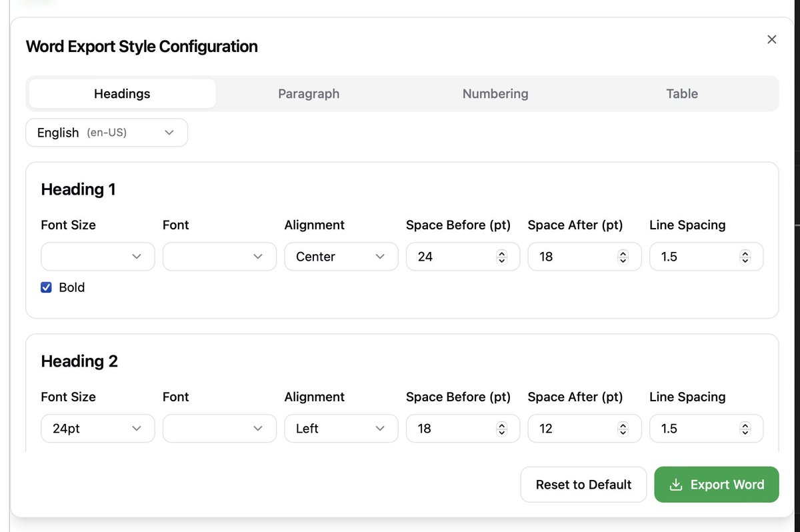Click Heading 2 Line Spacing input field
The width and height of the screenshot is (800, 532).
(x=695, y=429)
